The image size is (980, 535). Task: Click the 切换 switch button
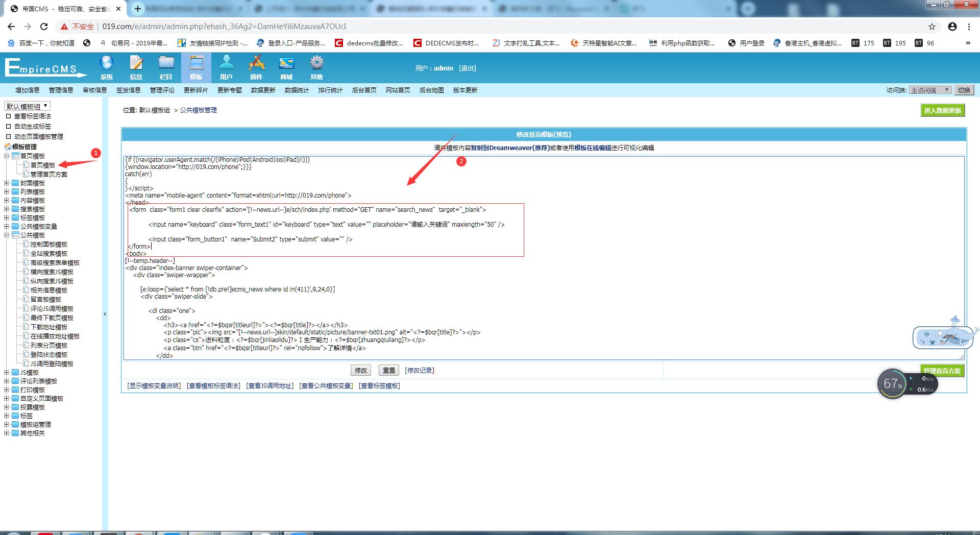pos(964,90)
